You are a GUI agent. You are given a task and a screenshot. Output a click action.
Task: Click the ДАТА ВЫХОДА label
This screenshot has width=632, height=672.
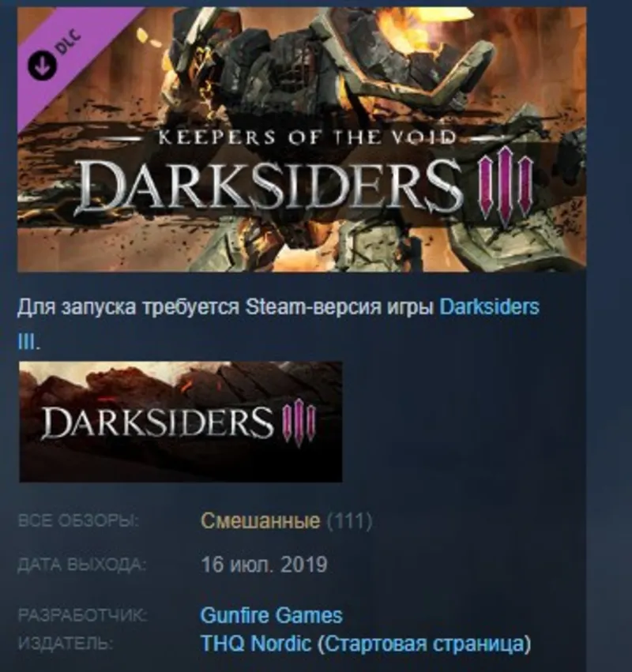click(x=82, y=565)
